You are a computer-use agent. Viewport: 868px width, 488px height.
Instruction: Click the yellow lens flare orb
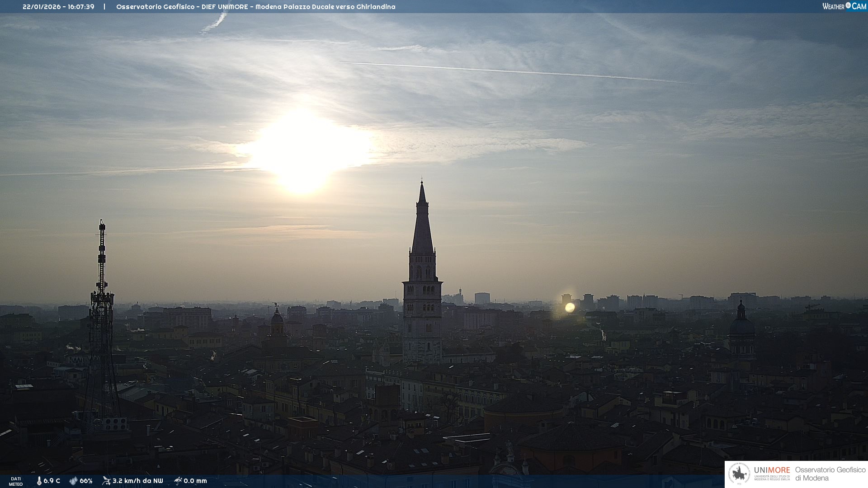(x=570, y=307)
